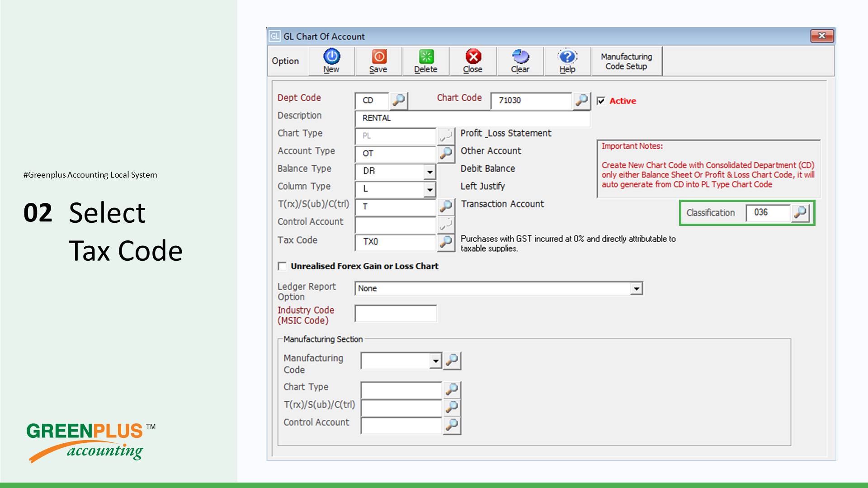Click the Tax Code field TX0
868x488 pixels.
click(396, 242)
